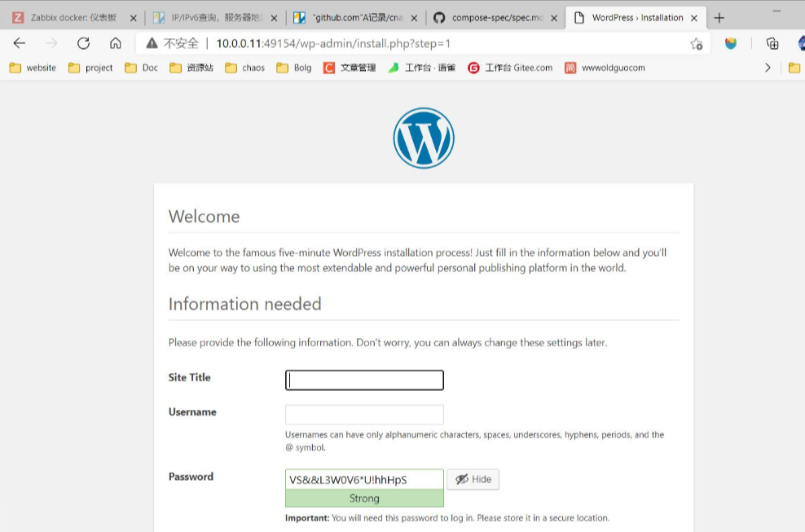Open the project bookmarks folder
This screenshot has width=805, height=532.
click(90, 68)
